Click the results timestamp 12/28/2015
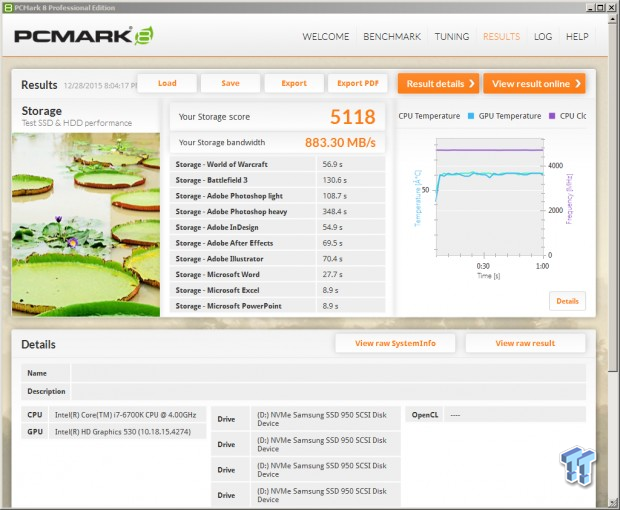This screenshot has width=620, height=510. pyautogui.click(x=100, y=85)
